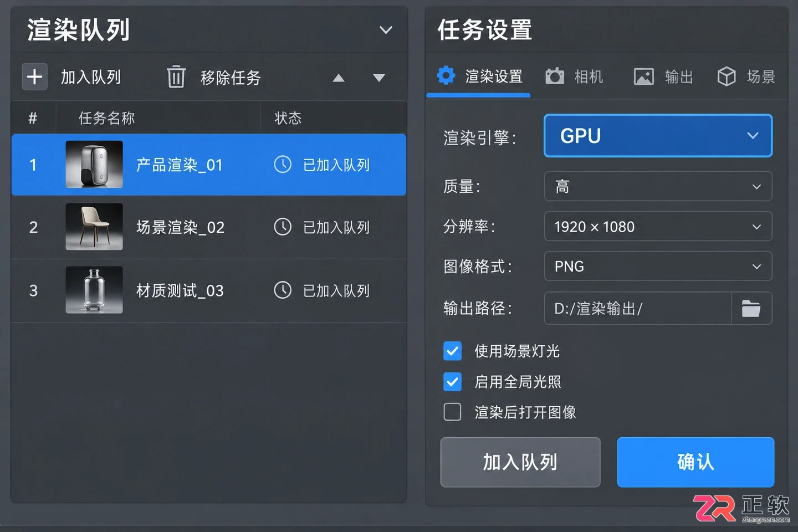Click 已加入队列 status in row 2

[x=336, y=227]
